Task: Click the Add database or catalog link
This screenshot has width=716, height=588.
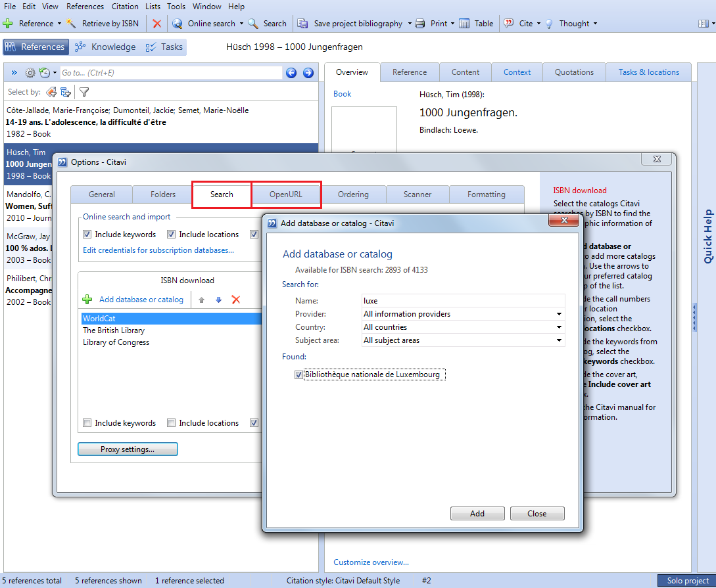Action: (x=141, y=300)
